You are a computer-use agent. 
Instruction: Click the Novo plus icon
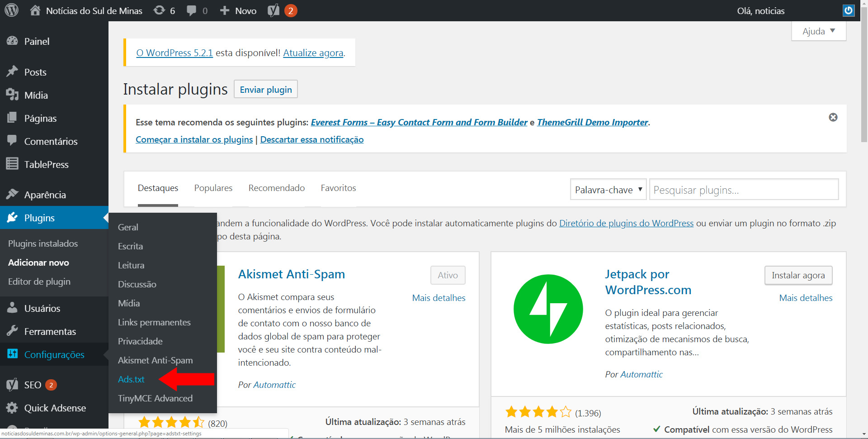point(225,10)
